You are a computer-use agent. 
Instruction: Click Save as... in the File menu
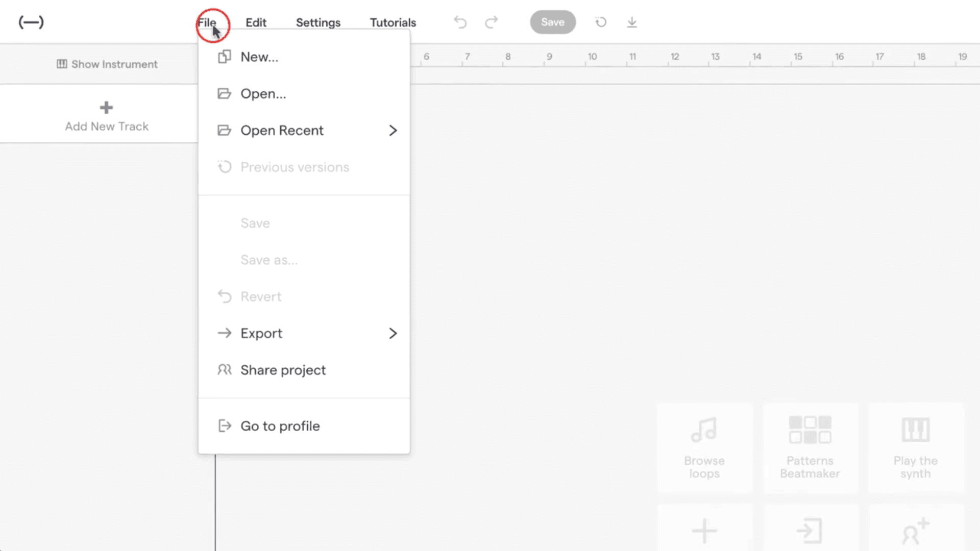point(304,260)
